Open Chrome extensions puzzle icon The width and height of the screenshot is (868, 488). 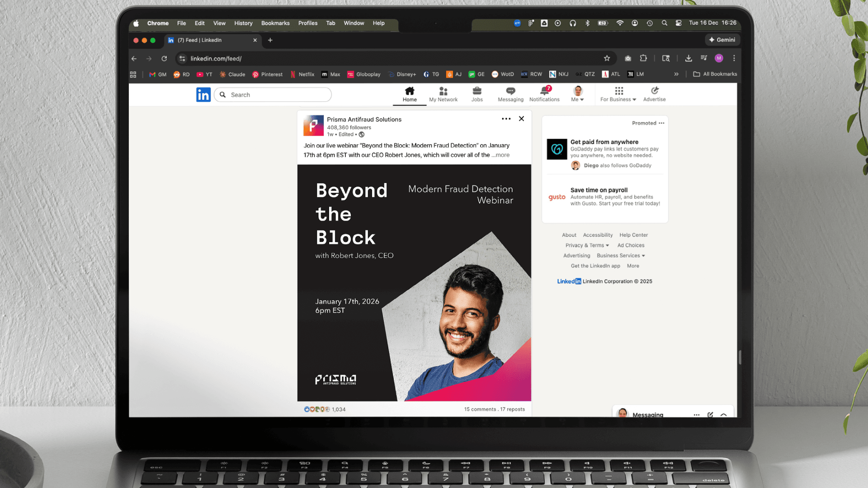click(643, 58)
